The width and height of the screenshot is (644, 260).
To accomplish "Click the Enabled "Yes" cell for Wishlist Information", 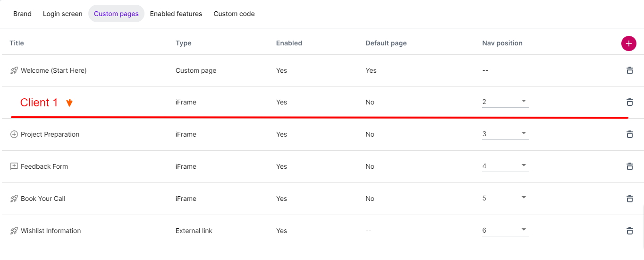I will click(x=281, y=231).
